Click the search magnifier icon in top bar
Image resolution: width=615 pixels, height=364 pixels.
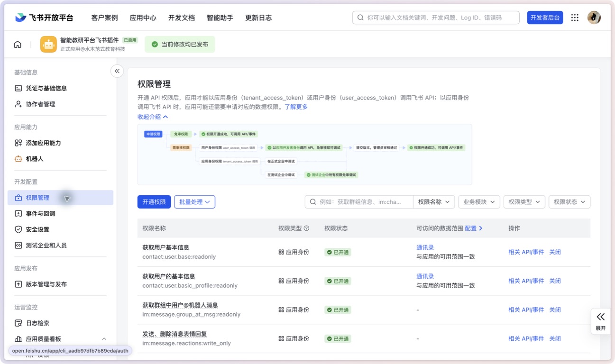pos(360,18)
